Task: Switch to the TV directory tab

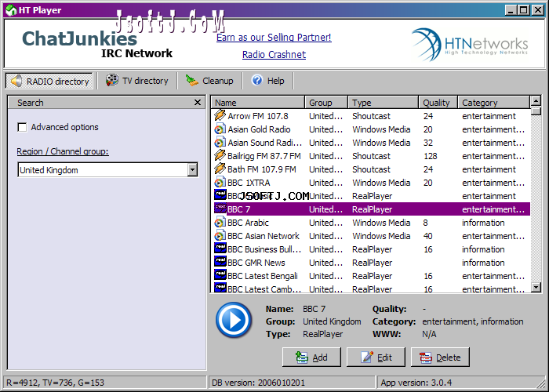Action: click(137, 81)
